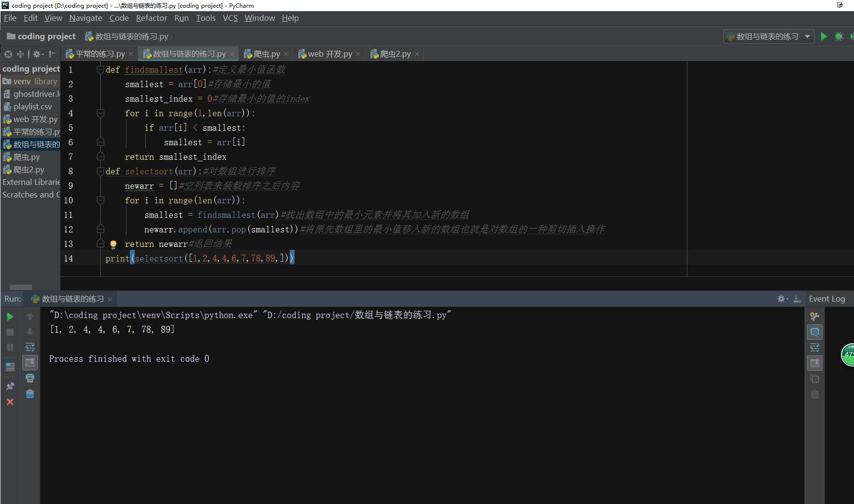Image resolution: width=854 pixels, height=504 pixels.
Task: Show intention lightbulb on line 13
Action: (113, 244)
